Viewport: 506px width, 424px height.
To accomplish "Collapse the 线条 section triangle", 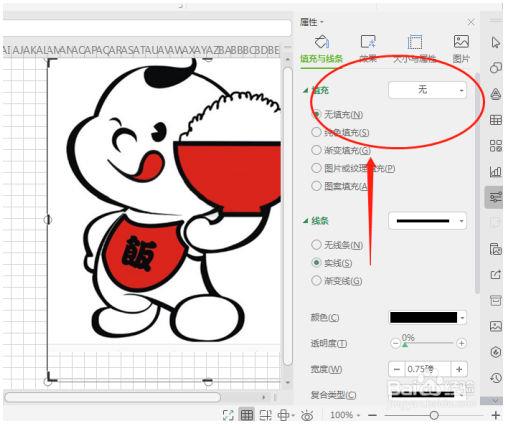I will pyautogui.click(x=305, y=221).
